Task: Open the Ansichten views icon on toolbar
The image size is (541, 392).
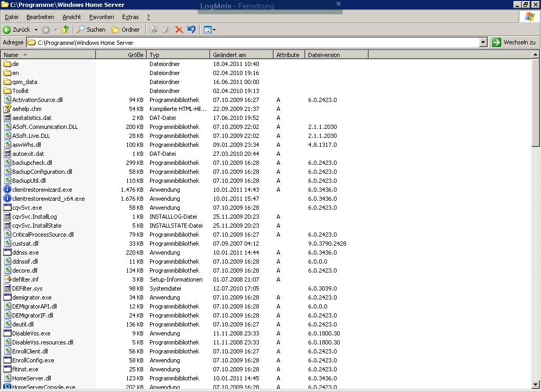Action: click(208, 30)
